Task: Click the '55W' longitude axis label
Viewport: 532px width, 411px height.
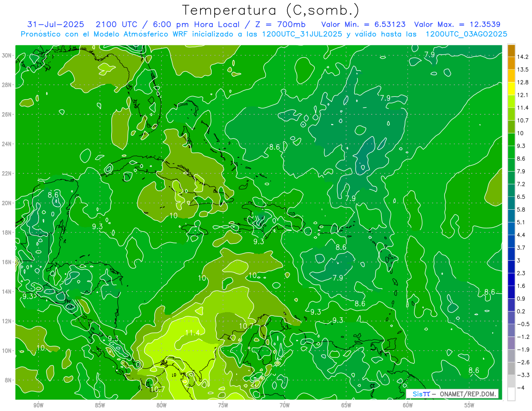Action: (x=469, y=405)
